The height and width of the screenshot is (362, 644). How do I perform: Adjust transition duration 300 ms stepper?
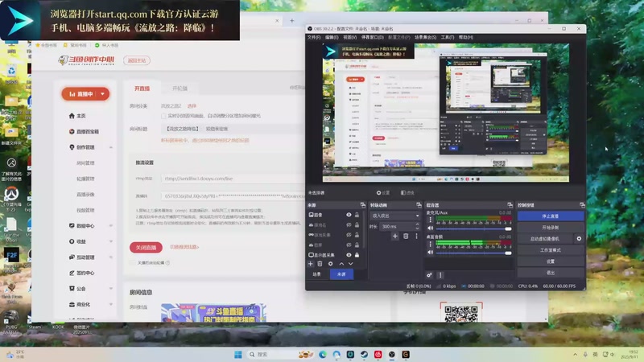417,226
